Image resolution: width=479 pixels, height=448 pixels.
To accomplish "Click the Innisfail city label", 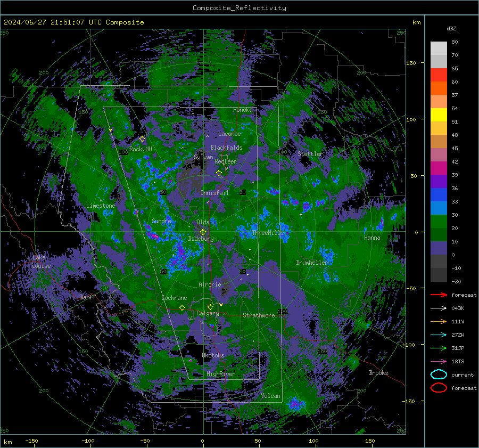I will point(214,193).
